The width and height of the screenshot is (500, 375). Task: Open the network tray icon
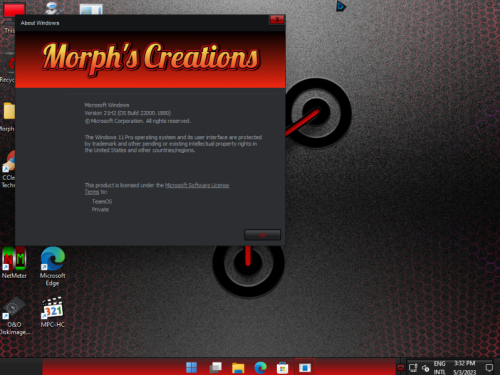click(x=413, y=368)
